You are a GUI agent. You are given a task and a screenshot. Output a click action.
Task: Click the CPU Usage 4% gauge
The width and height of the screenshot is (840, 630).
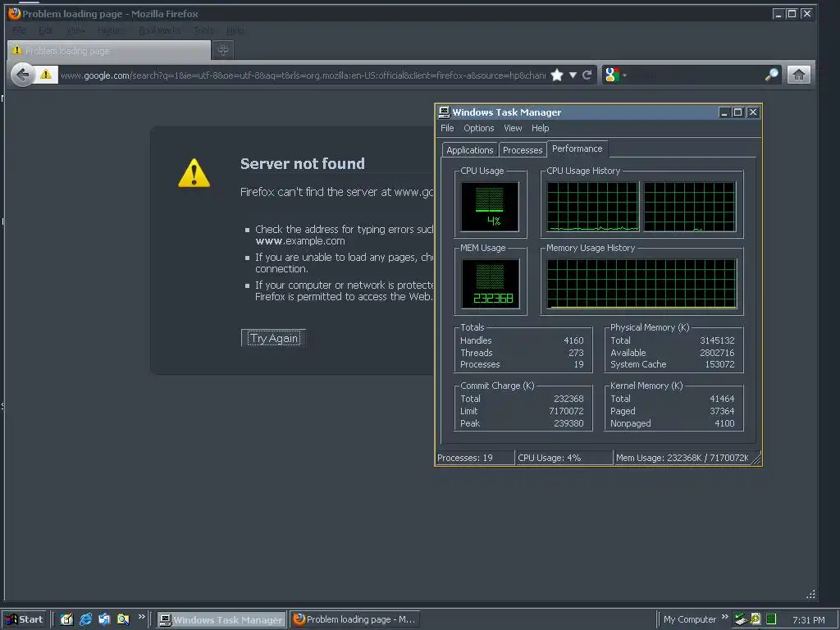[490, 207]
